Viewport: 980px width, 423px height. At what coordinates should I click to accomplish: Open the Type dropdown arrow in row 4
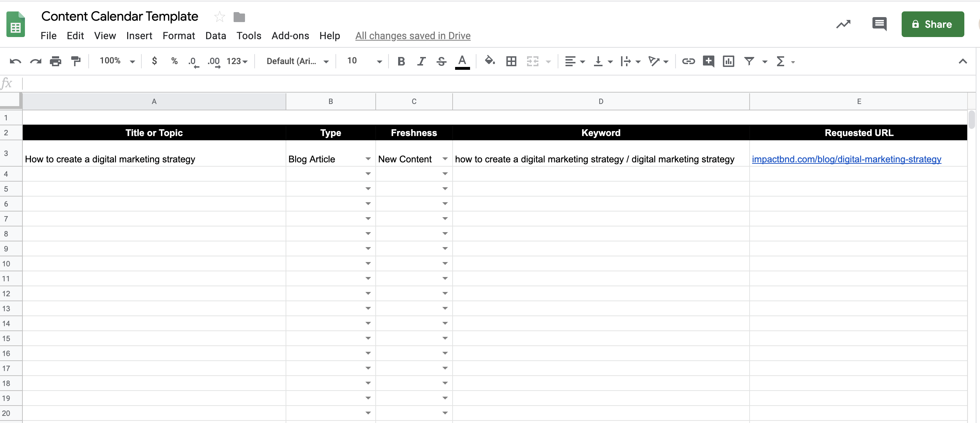(x=368, y=174)
